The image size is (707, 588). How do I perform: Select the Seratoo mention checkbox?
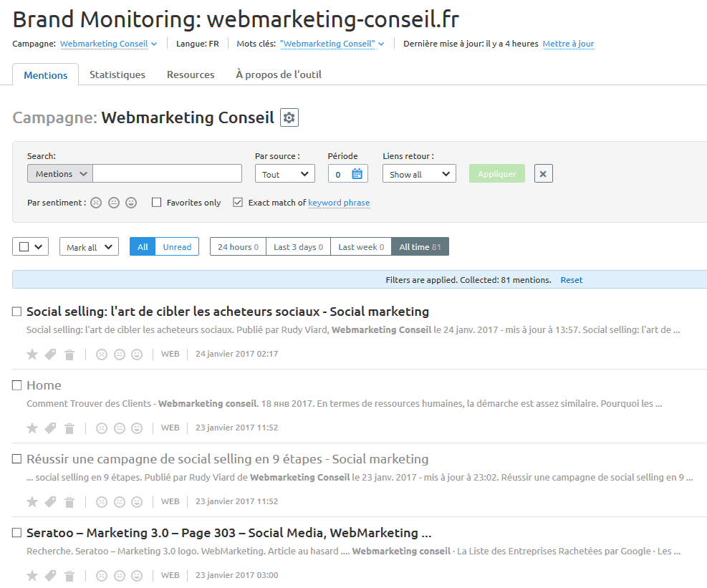click(16, 533)
